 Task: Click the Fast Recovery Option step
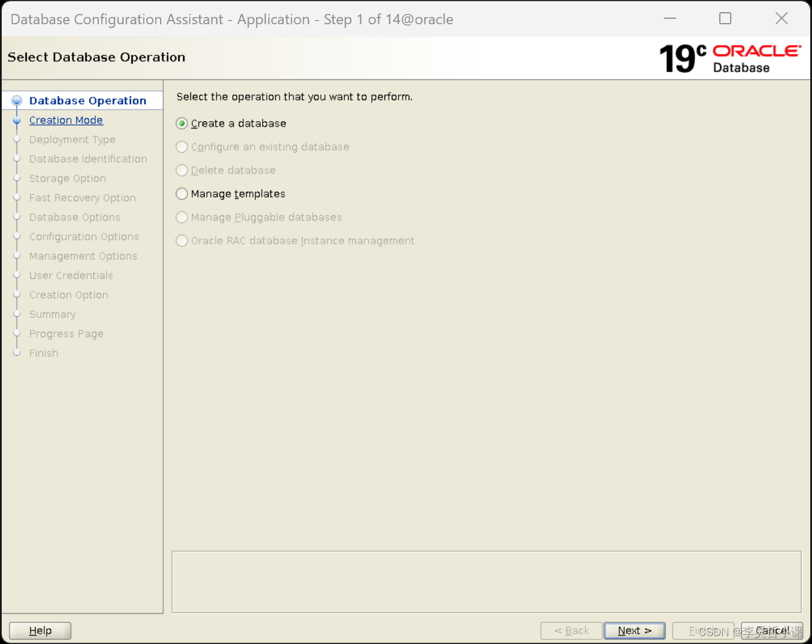pyautogui.click(x=82, y=198)
